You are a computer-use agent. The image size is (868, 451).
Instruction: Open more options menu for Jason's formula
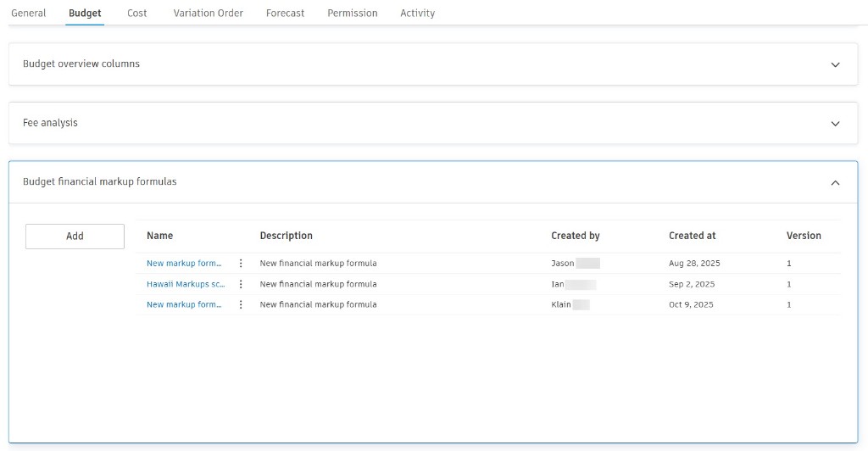241,264
